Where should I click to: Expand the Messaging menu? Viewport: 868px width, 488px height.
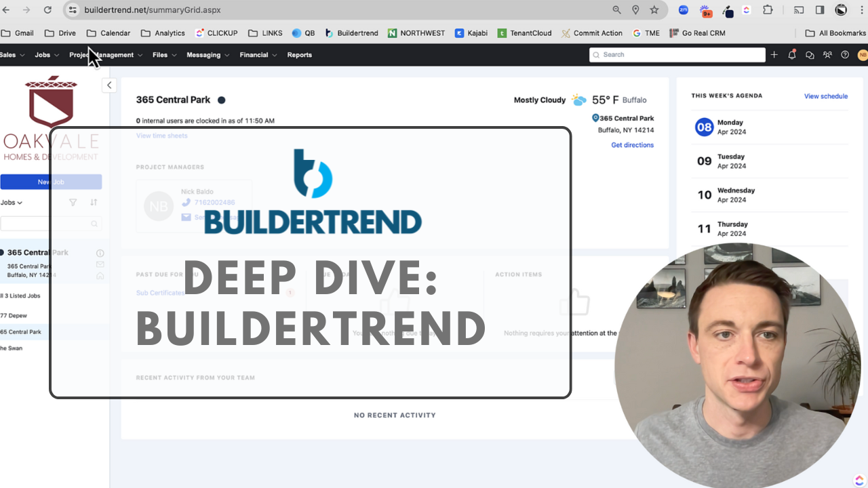point(208,55)
